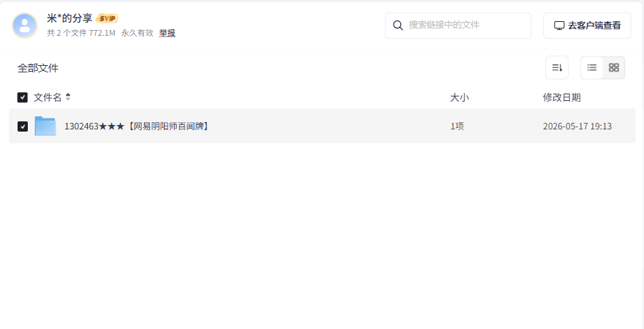Toggle the select-all checkbox in header
The image size is (644, 329).
pos(22,97)
